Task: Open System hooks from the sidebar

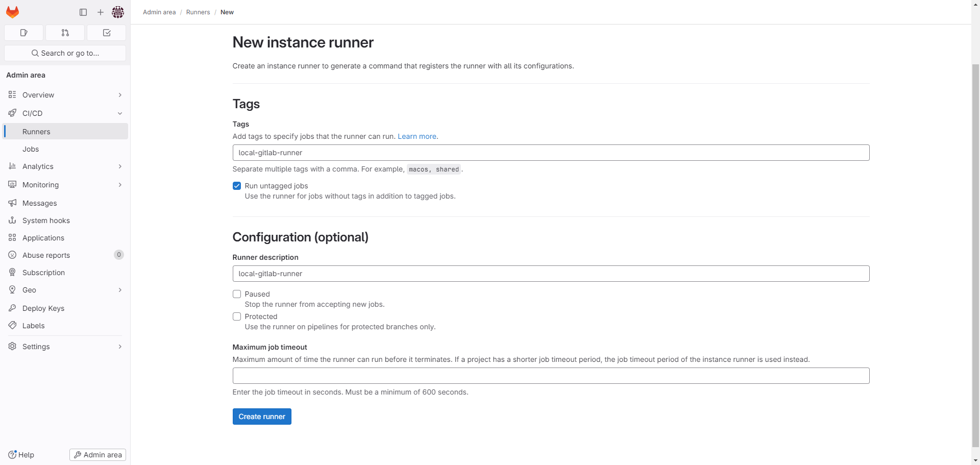Action: (46, 221)
